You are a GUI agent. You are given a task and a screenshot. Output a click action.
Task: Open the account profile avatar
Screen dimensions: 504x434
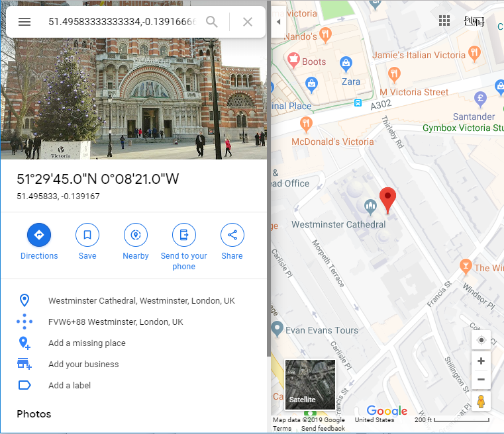(x=474, y=21)
